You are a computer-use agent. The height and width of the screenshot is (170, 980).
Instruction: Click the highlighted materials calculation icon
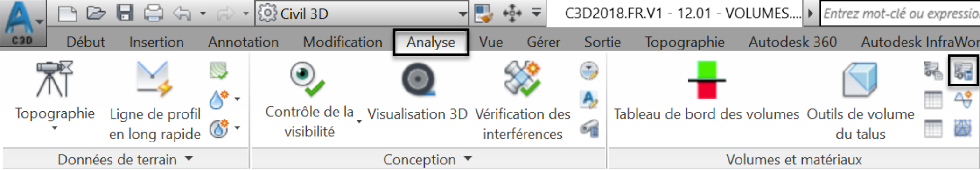coord(963,71)
